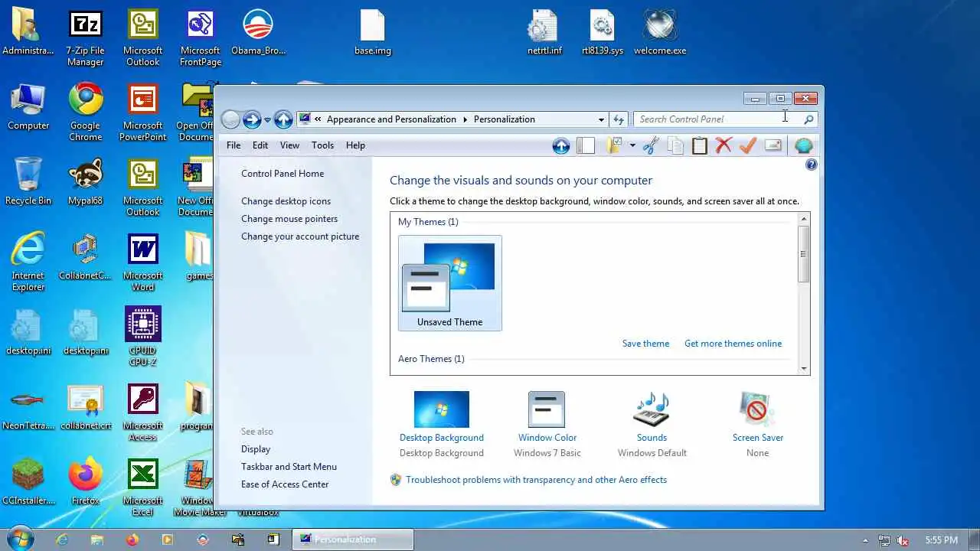Click Change mouse pointers link
980x551 pixels.
289,219
